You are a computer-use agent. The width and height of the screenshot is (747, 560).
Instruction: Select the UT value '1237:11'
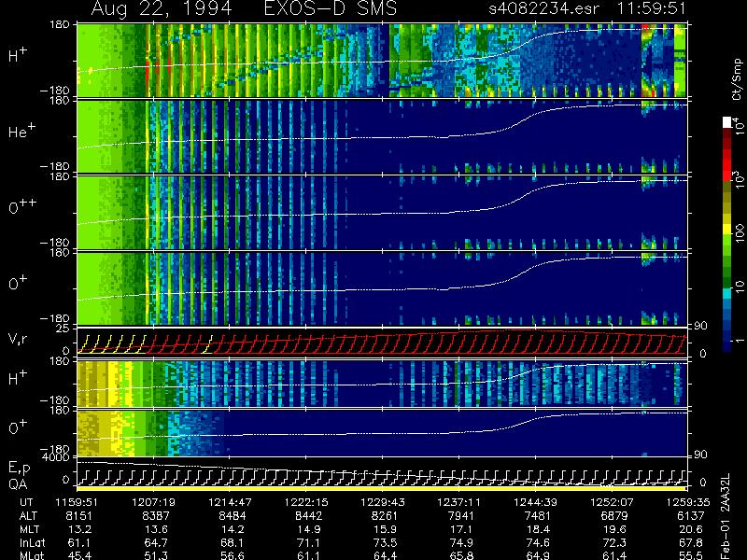point(459,502)
